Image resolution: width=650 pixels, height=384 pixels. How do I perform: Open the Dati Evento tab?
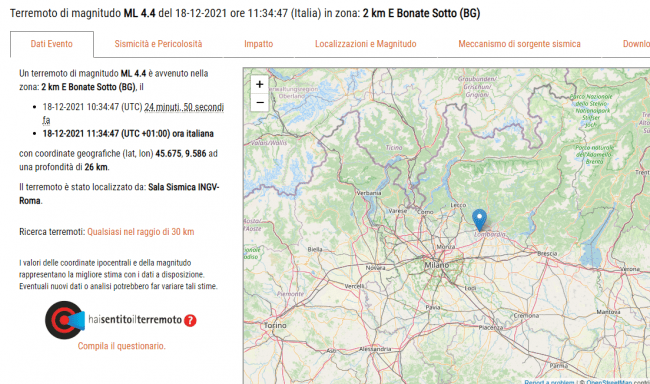pos(52,44)
